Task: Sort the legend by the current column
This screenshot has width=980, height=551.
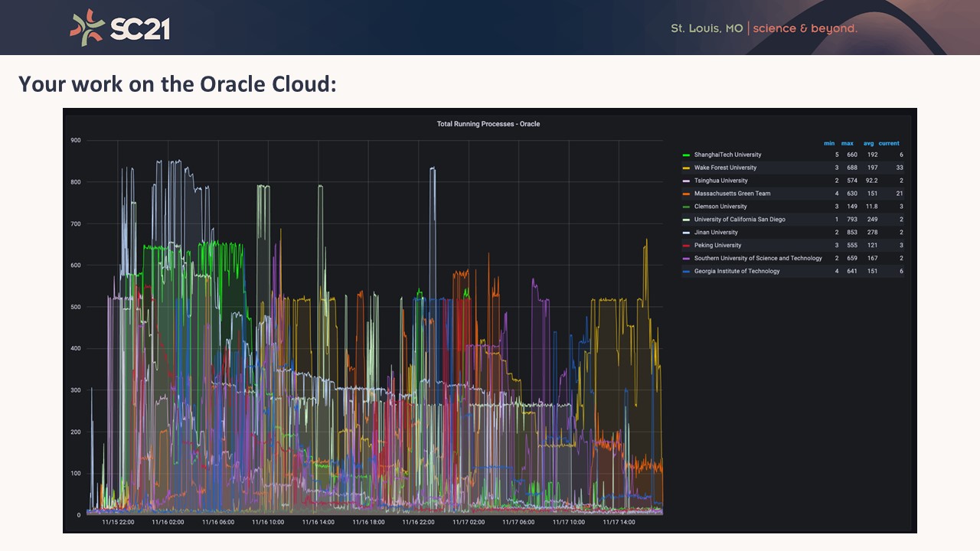Action: (889, 143)
